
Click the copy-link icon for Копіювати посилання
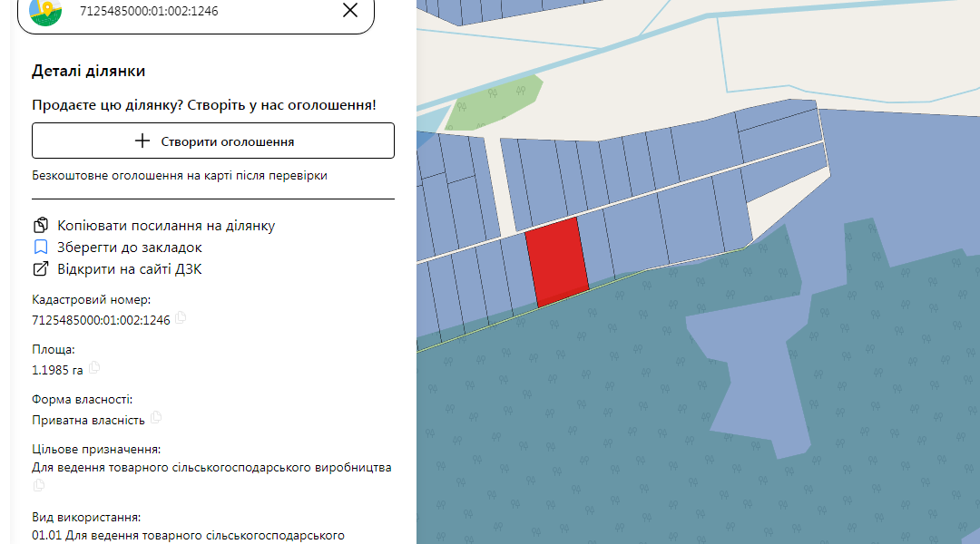click(40, 225)
